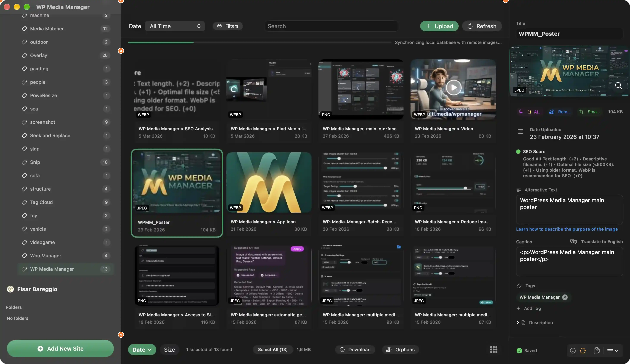Expand the Description section
The height and width of the screenshot is (364, 630).
[518, 323]
